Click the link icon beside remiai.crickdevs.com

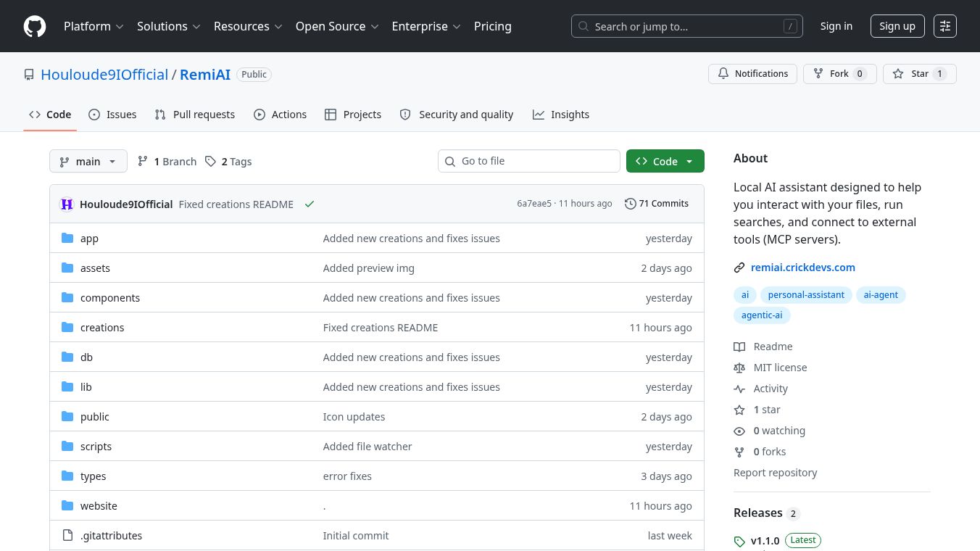(x=739, y=268)
